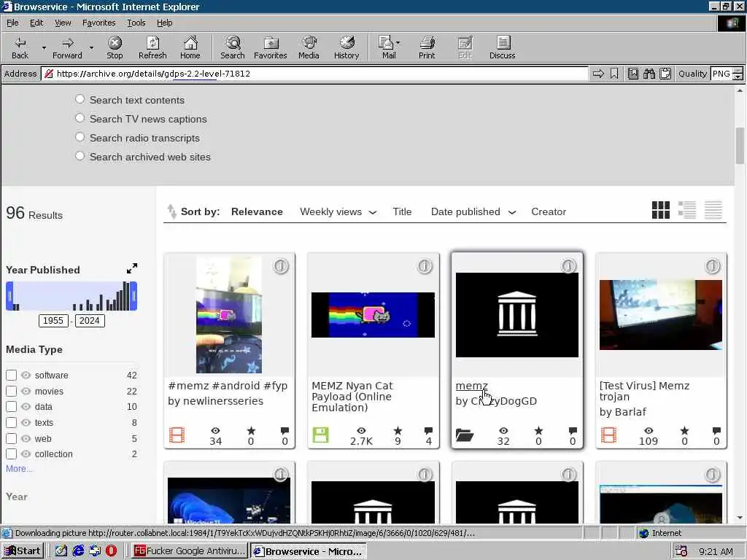Click the binoculars find icon
The image size is (747, 560).
click(x=649, y=74)
